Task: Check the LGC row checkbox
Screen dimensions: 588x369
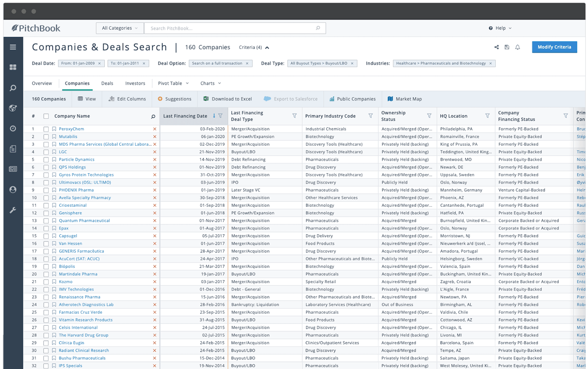Action: tap(46, 152)
